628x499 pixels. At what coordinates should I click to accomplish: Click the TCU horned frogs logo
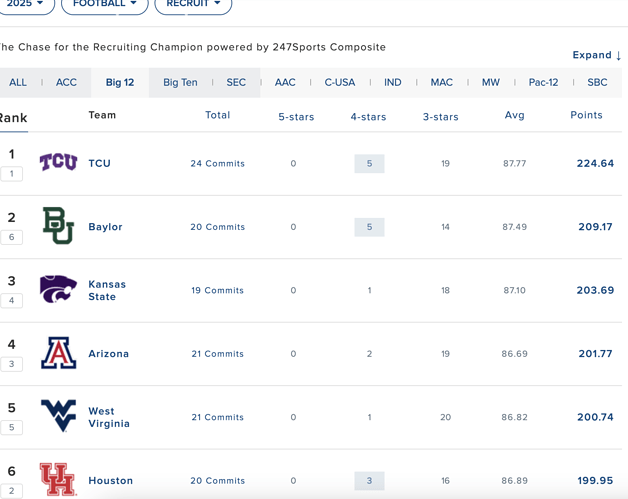[x=58, y=162]
